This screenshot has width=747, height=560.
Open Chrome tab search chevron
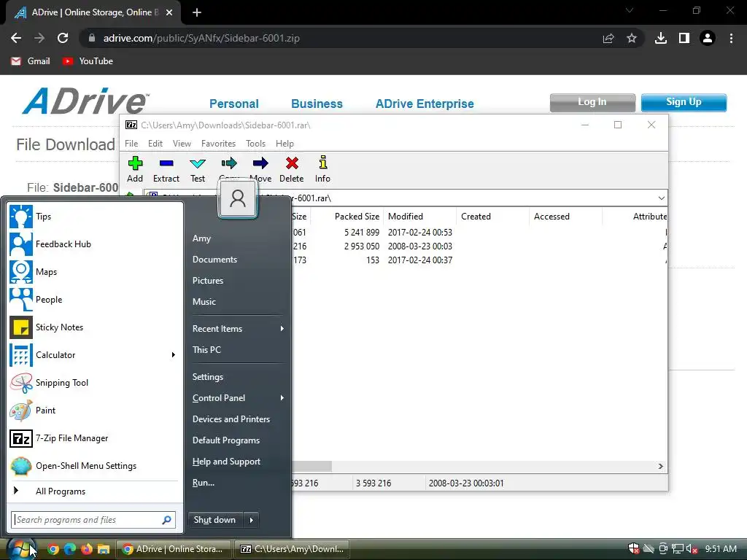(x=630, y=10)
